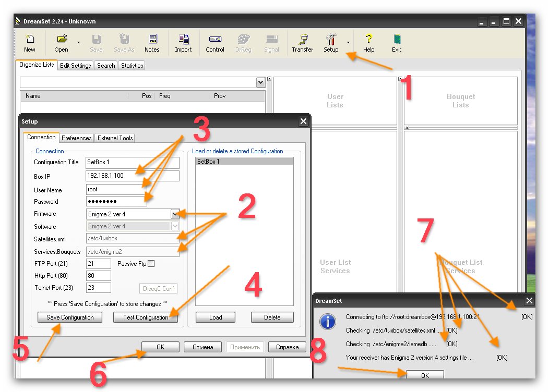Switch to the Edit Settings tab
The image size is (549, 392).
coord(76,65)
